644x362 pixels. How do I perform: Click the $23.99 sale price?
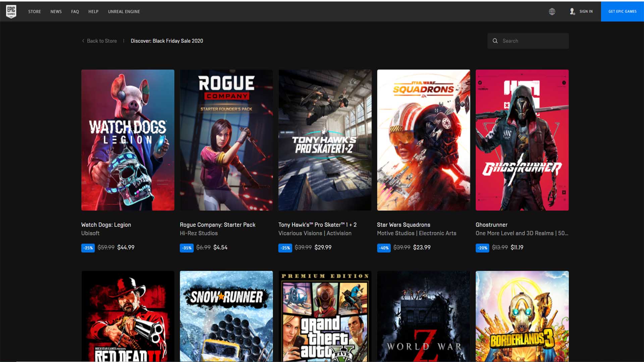click(x=422, y=247)
